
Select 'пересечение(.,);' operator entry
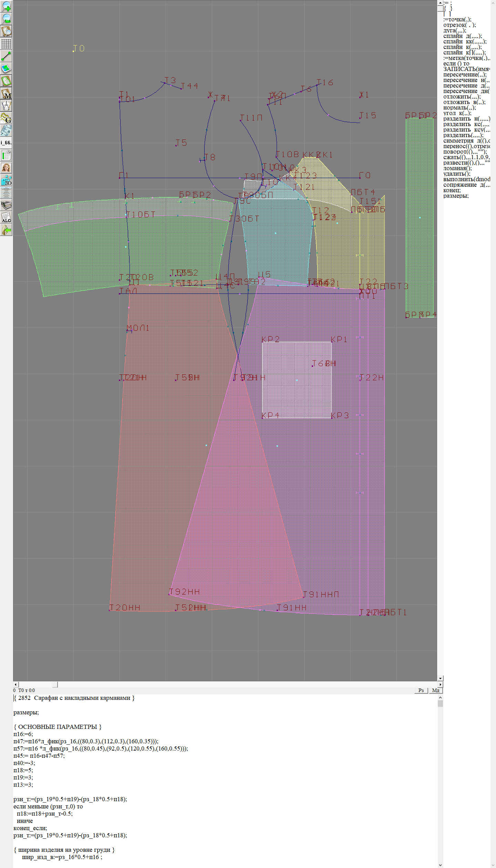pyautogui.click(x=465, y=75)
